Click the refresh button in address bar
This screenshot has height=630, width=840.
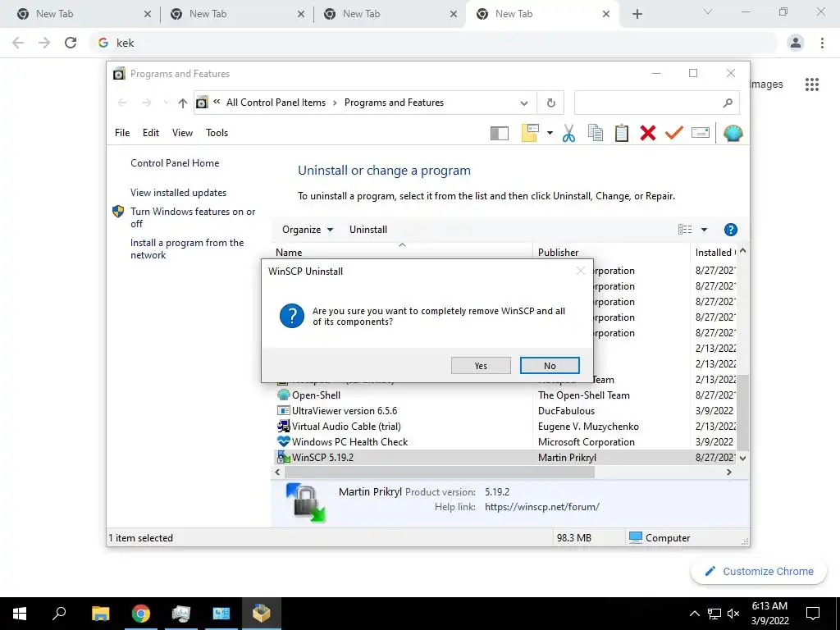point(550,103)
